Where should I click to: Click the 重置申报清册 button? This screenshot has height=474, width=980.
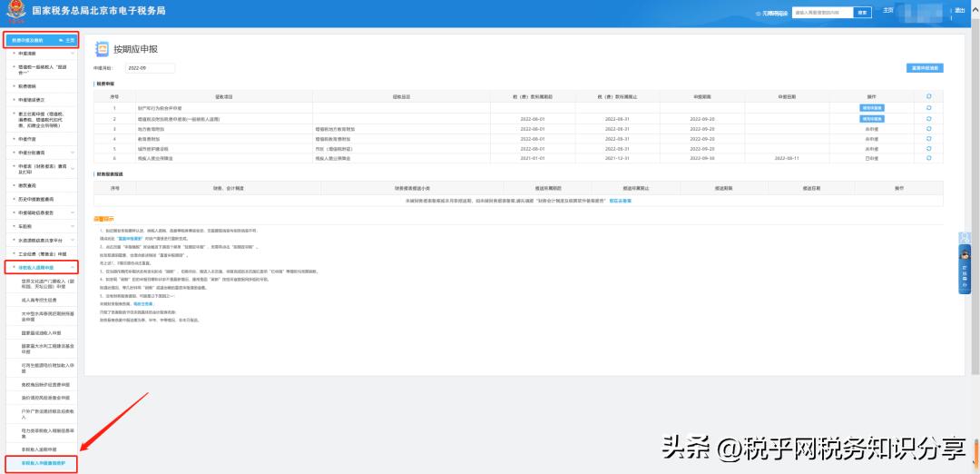[x=925, y=67]
